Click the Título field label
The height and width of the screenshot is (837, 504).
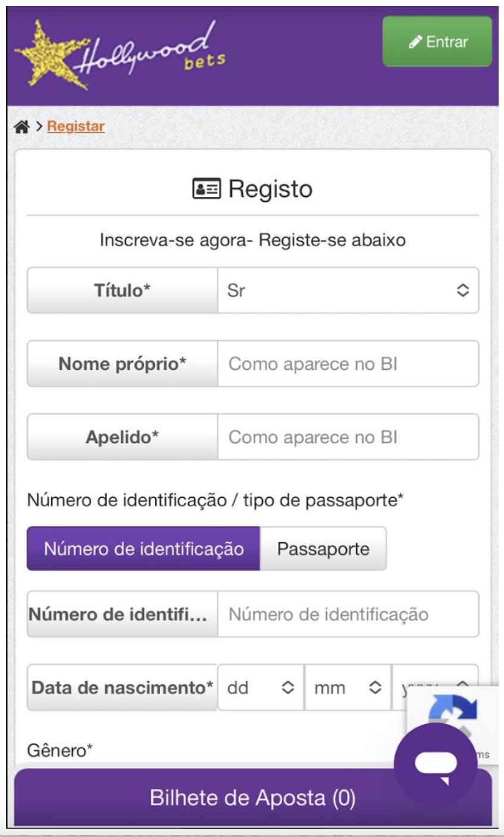[x=122, y=291]
